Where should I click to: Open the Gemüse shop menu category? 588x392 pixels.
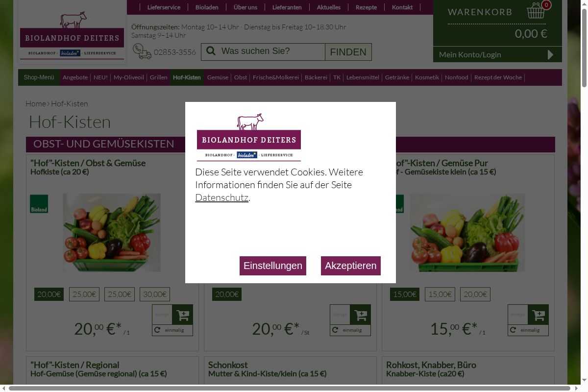(x=218, y=77)
